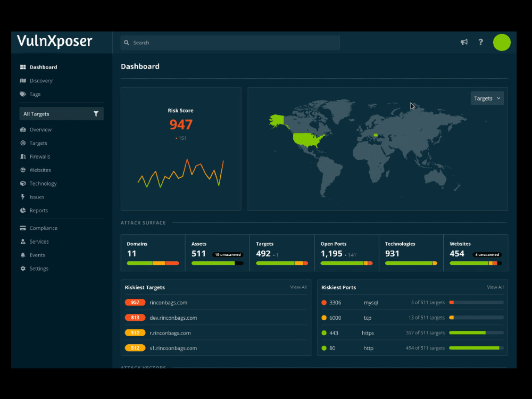Click the port 443 https progress bar
This screenshot has width=532, height=399.
476,333
